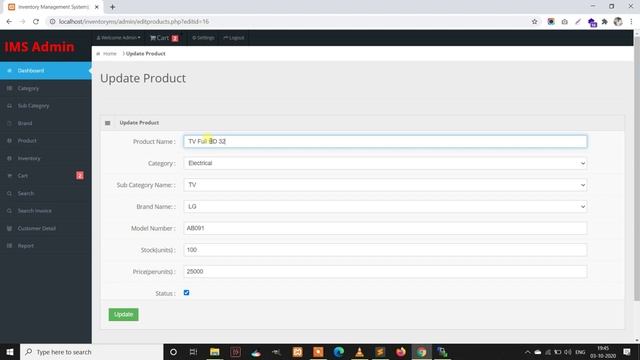Close the Inventory Management System tab
Viewport: 640px width, 360px height.
click(97, 7)
